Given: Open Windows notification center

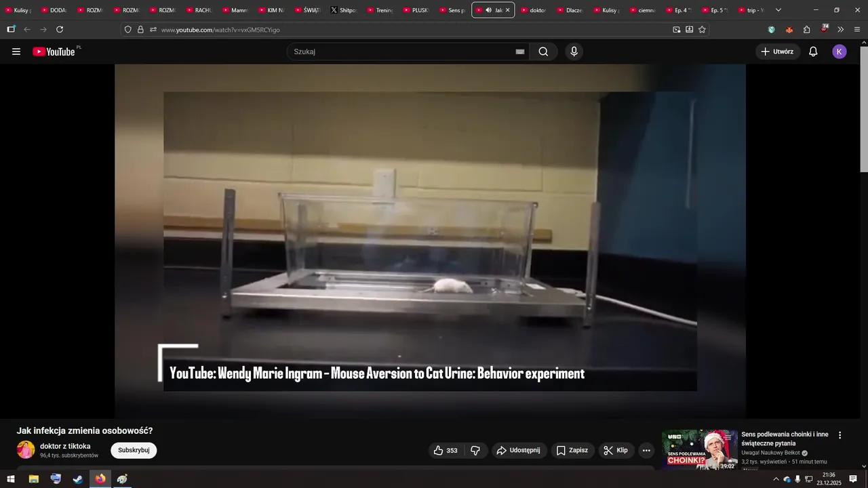Looking at the screenshot, I should click(853, 479).
